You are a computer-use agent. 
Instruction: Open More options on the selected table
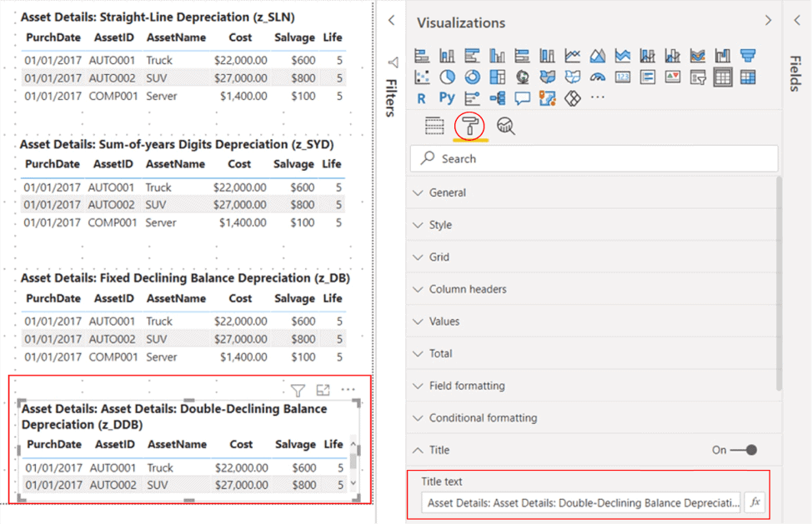(x=348, y=389)
